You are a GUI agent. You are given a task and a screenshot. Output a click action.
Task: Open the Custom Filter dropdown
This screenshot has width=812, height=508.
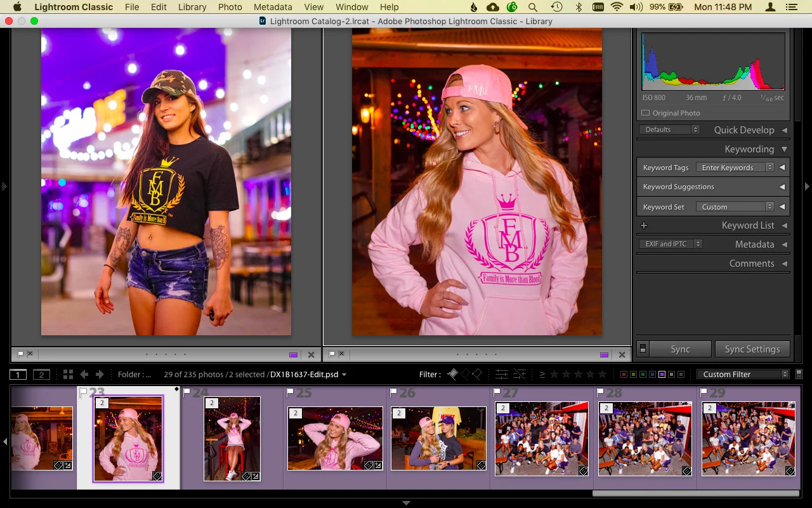tap(743, 375)
